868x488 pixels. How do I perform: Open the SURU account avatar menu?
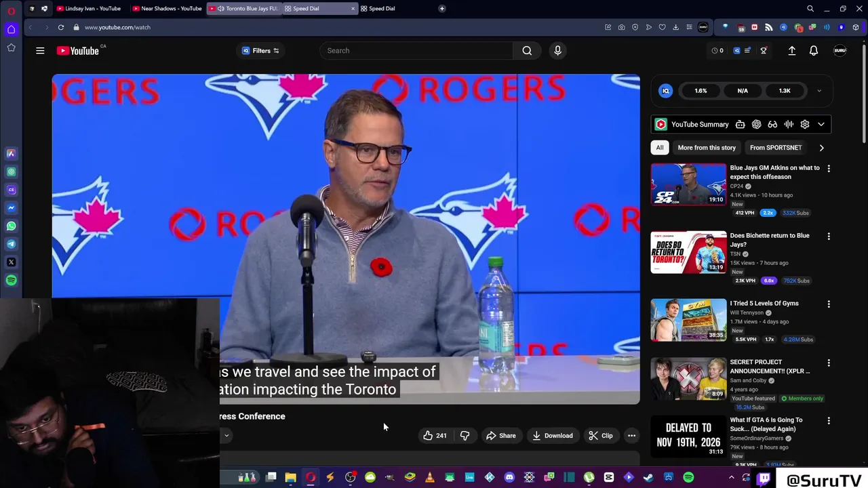(x=840, y=51)
